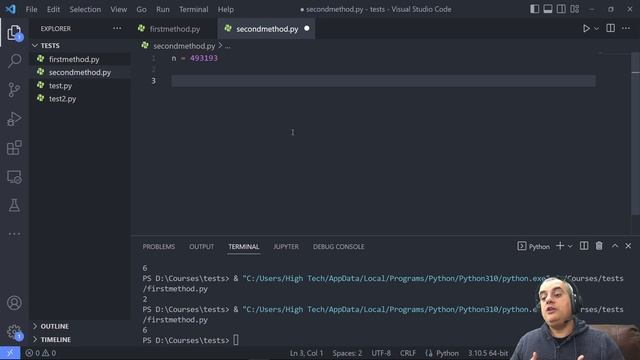Open the Manage gear icon
The image size is (640, 360).
point(14,331)
